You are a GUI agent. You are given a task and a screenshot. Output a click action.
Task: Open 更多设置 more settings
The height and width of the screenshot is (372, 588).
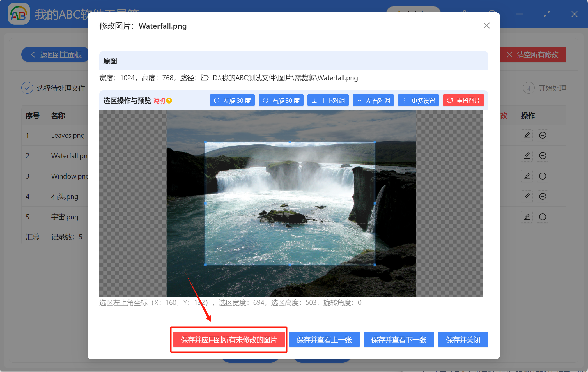[x=418, y=100]
